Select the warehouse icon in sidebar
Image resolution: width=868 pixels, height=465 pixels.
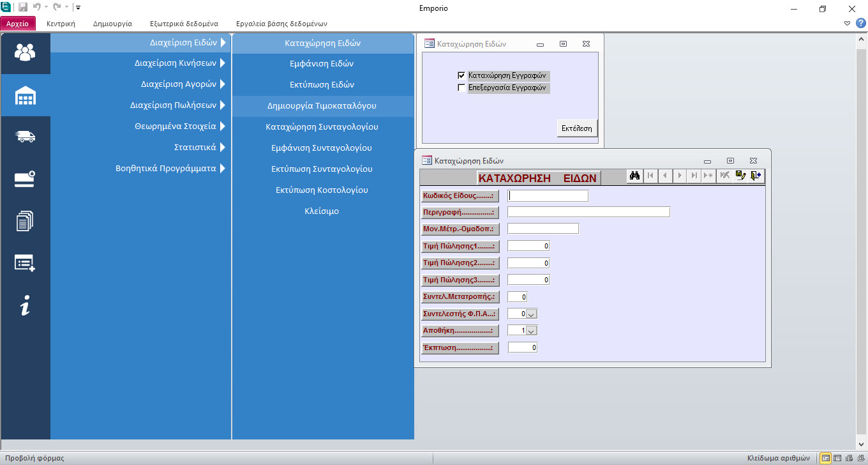pyautogui.click(x=26, y=96)
